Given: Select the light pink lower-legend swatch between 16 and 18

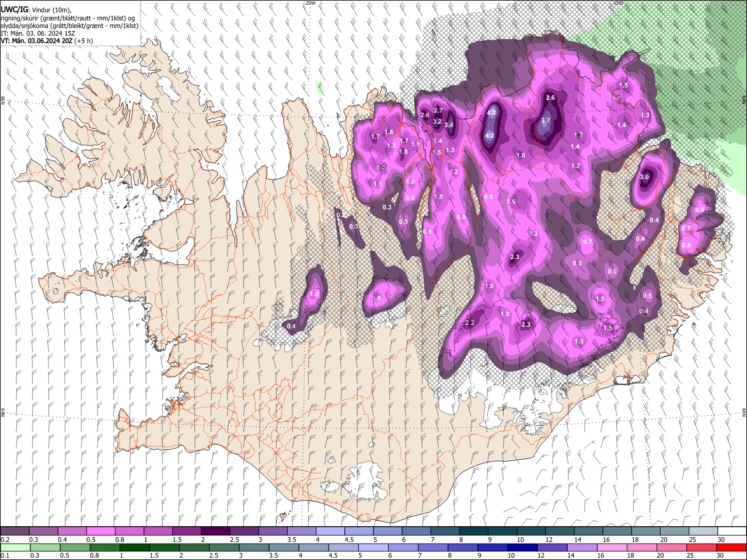Looking at the screenshot, I should click(x=612, y=547).
